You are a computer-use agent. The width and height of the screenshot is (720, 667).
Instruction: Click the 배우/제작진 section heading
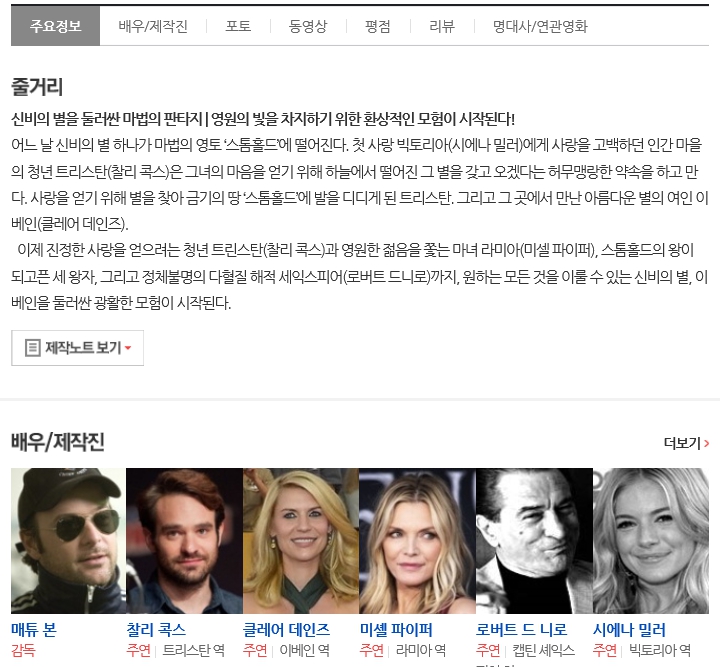click(58, 442)
